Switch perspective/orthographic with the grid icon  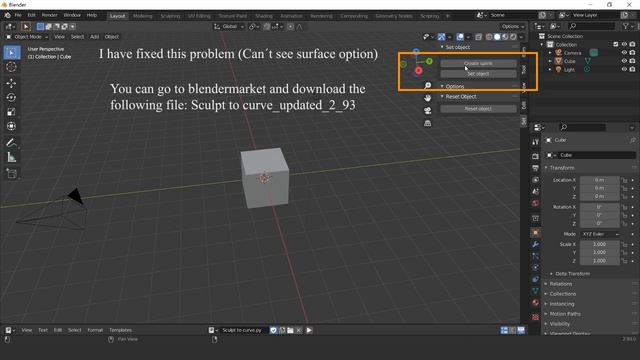tap(427, 123)
